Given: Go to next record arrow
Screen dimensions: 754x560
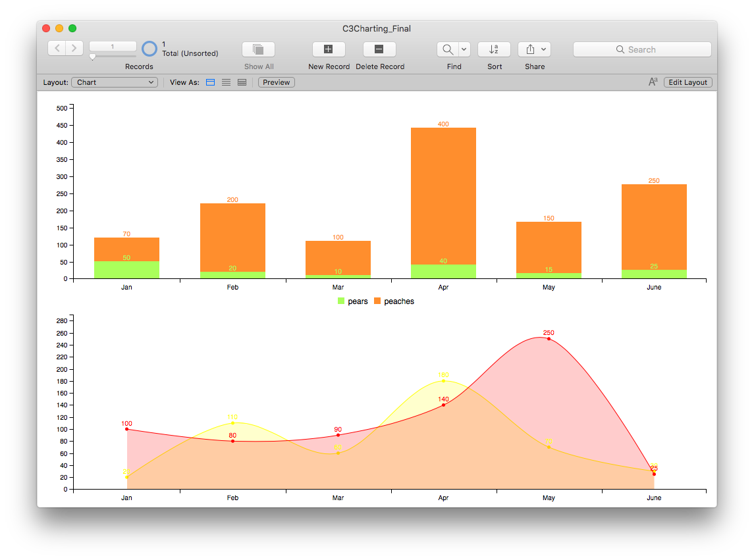Looking at the screenshot, I should pos(74,48).
